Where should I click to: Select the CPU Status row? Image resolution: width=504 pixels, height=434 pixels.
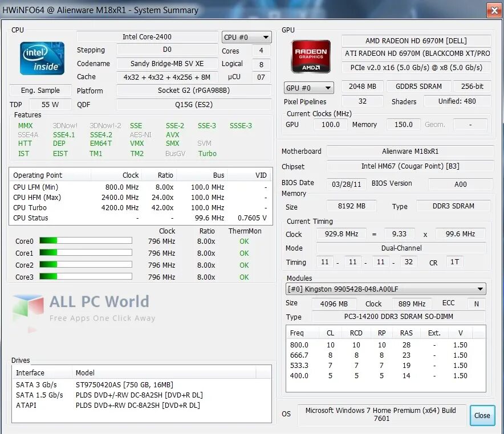140,218
